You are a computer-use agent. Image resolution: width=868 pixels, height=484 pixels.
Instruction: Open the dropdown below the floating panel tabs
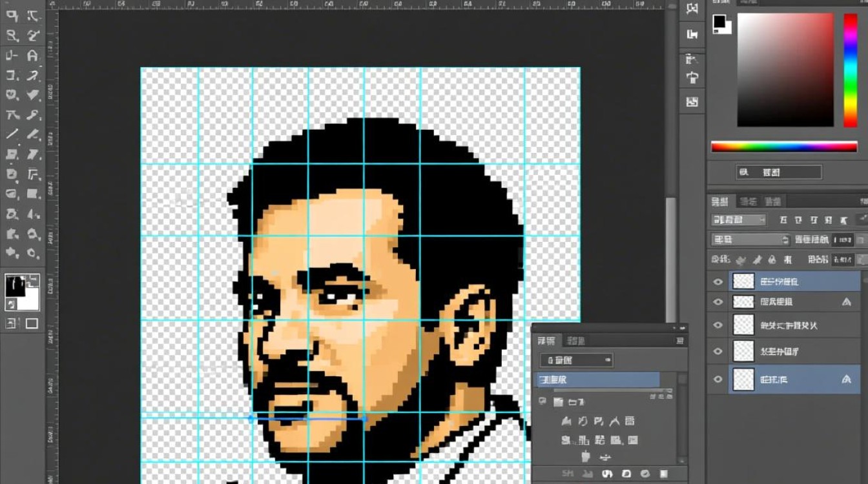point(577,360)
